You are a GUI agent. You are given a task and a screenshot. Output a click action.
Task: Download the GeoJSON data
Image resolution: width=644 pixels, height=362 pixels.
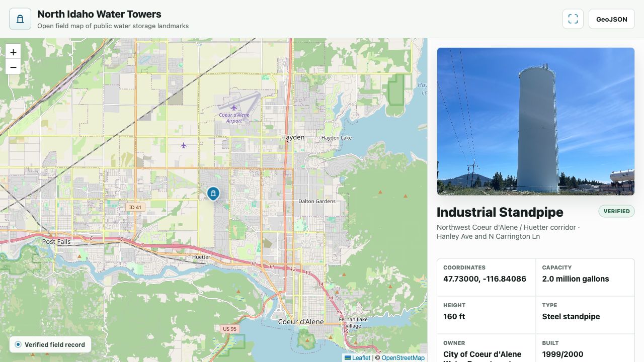[611, 19]
